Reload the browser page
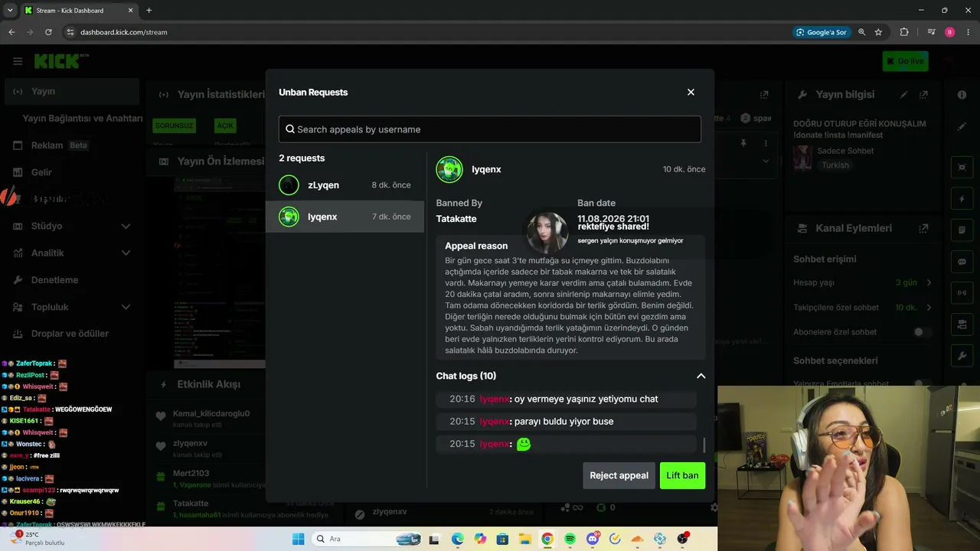The image size is (980, 551). coord(48,32)
